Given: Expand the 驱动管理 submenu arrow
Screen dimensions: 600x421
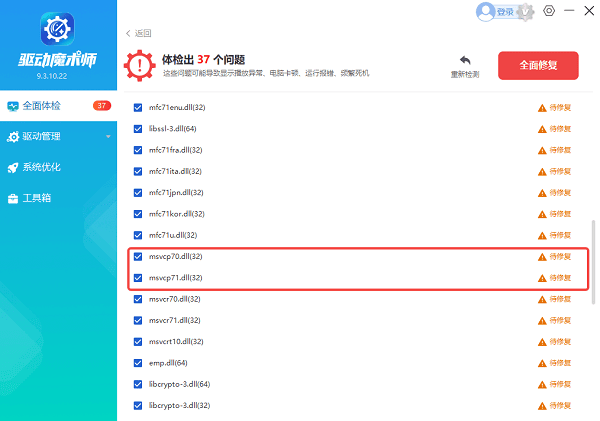Looking at the screenshot, I should 108,137.
